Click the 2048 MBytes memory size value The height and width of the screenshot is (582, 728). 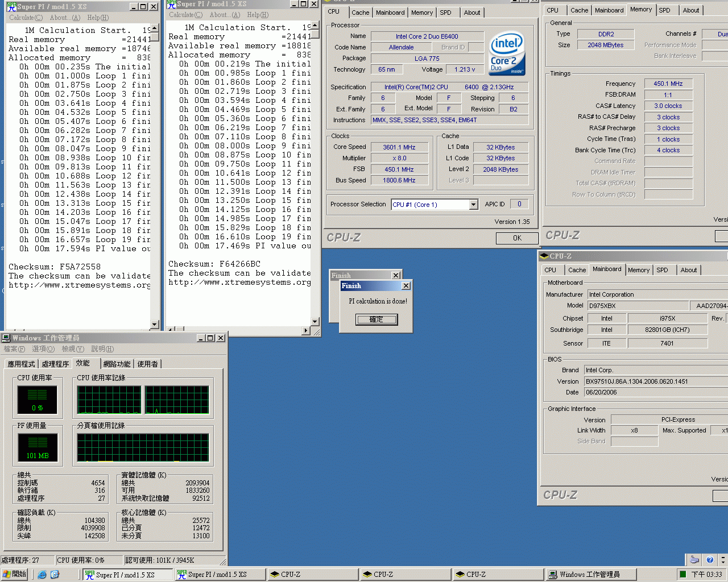point(606,45)
